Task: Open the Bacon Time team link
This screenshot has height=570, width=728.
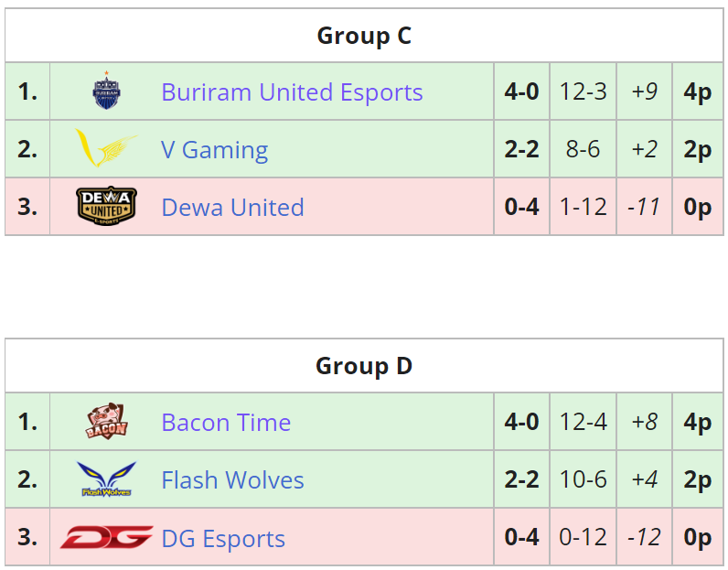Action: tap(226, 423)
